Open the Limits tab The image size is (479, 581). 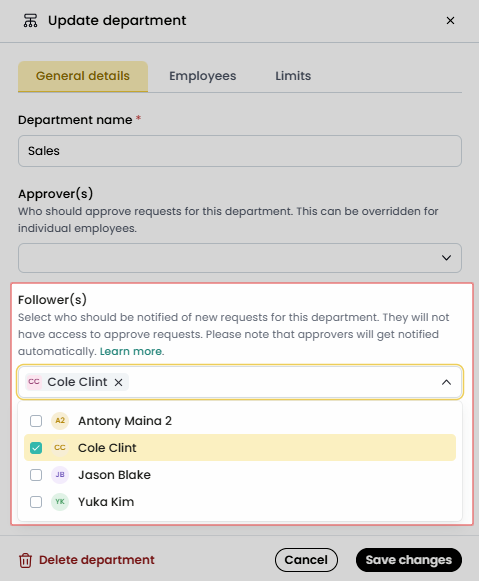[x=293, y=76]
